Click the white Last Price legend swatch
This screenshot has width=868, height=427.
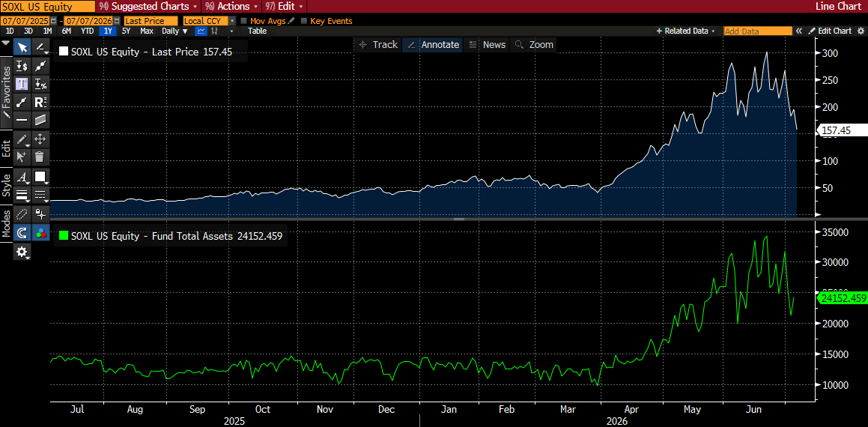(64, 52)
